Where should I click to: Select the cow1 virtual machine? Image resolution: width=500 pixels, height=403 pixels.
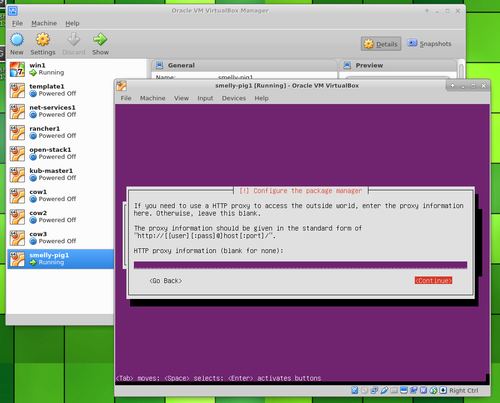(61, 195)
